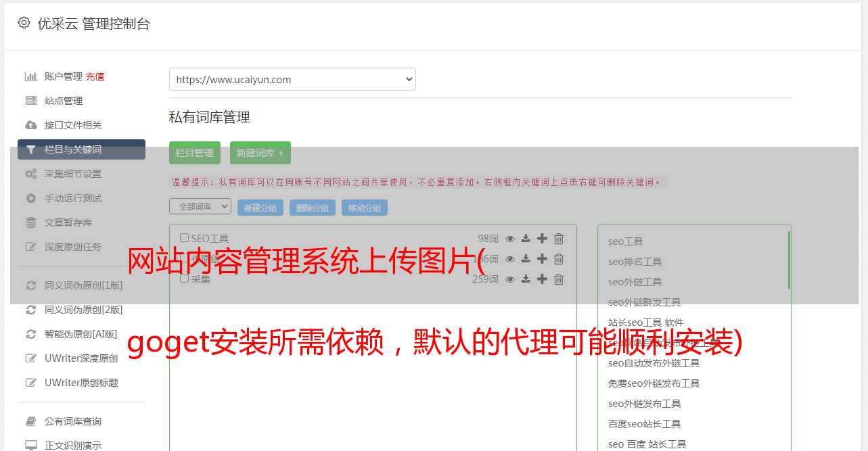Click the keyword list's green scrollbar
Image resolution: width=868 pixels, height=451 pixels.
click(789, 260)
